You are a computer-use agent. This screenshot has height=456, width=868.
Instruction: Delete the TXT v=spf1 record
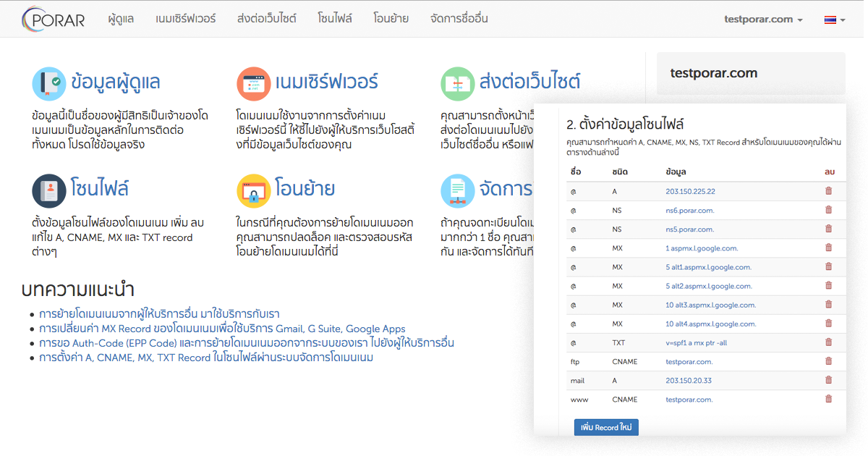(x=828, y=342)
